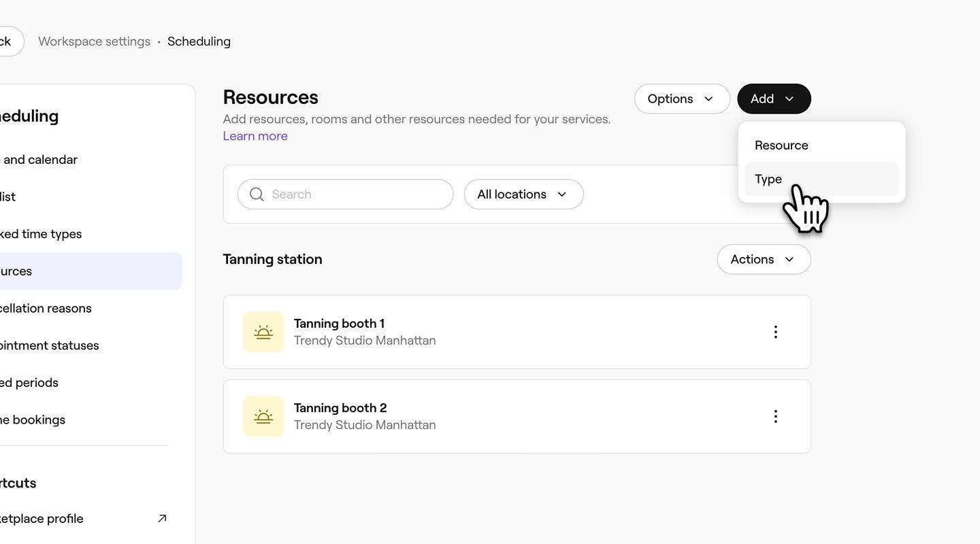Select Type from the Add menu
This screenshot has width=980, height=544.
coord(767,179)
